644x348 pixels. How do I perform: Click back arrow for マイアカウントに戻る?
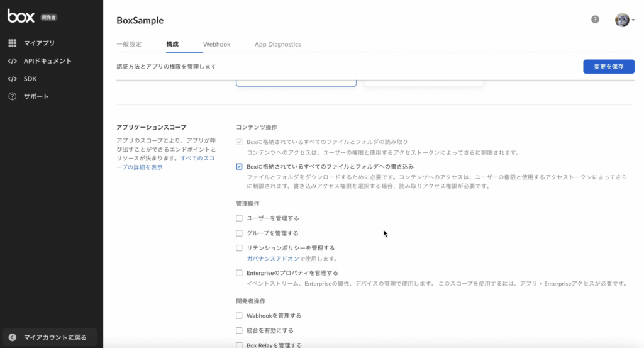(x=13, y=337)
